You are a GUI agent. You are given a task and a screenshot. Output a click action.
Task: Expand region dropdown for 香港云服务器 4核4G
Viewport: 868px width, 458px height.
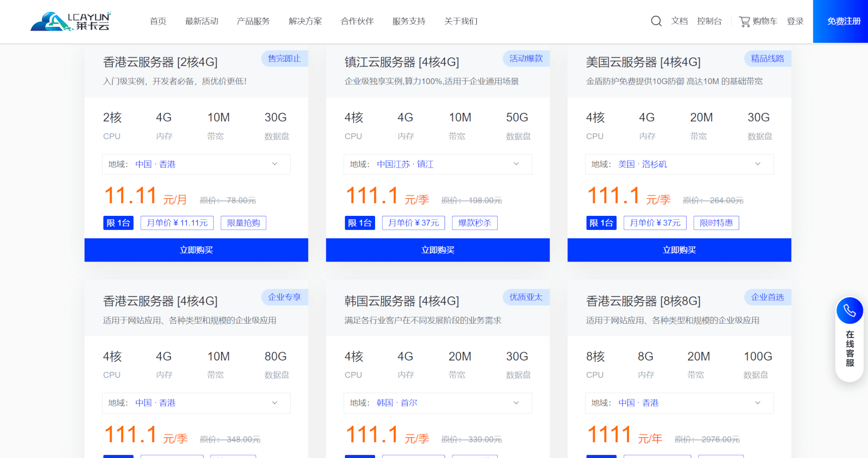click(196, 403)
